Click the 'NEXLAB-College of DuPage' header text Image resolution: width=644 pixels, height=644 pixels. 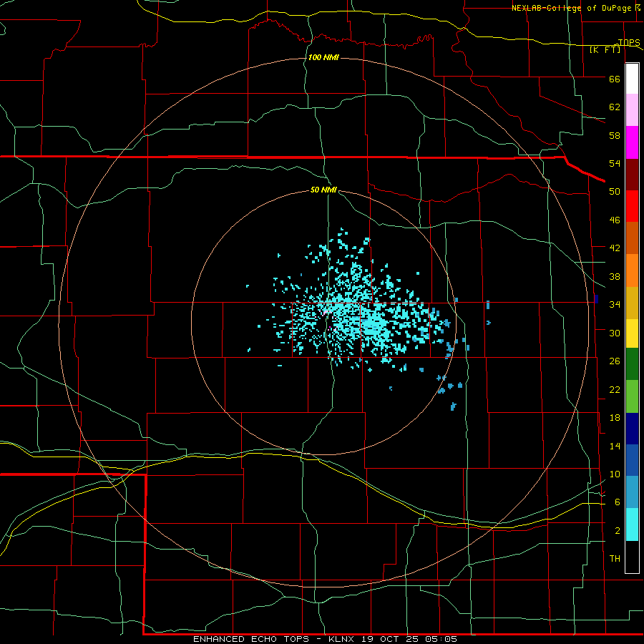tap(571, 8)
